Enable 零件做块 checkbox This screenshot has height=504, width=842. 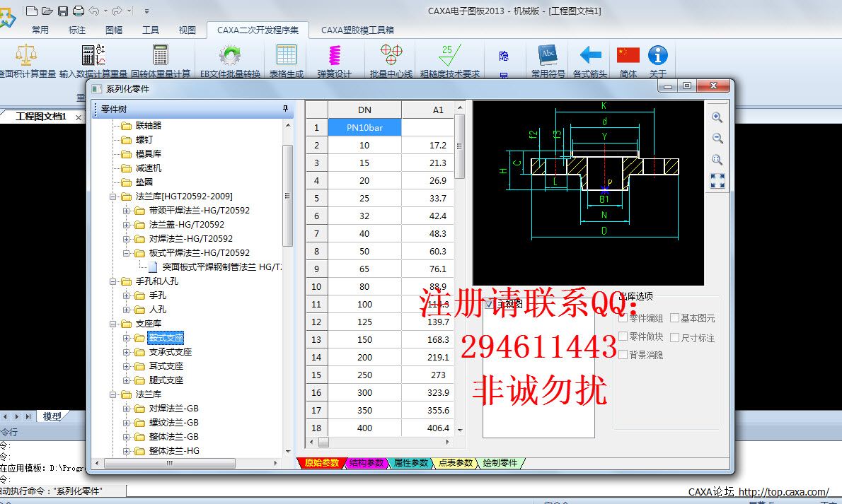pyautogui.click(x=623, y=336)
